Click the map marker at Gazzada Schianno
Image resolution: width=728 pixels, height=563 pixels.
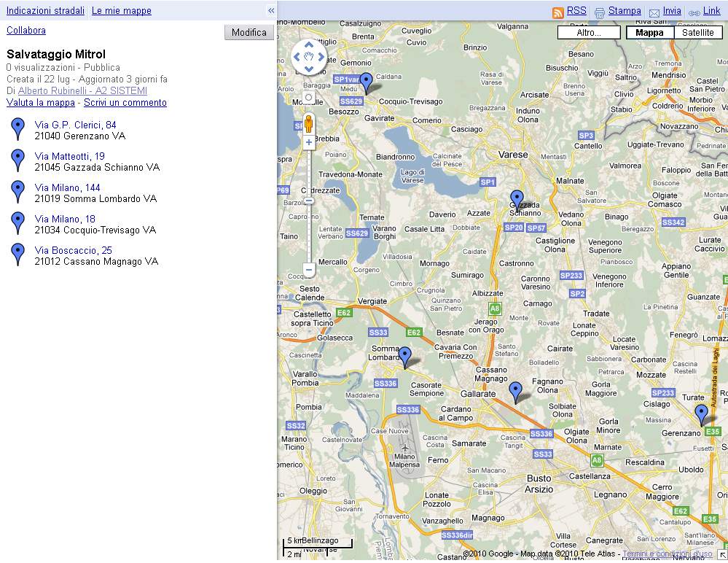[517, 201]
